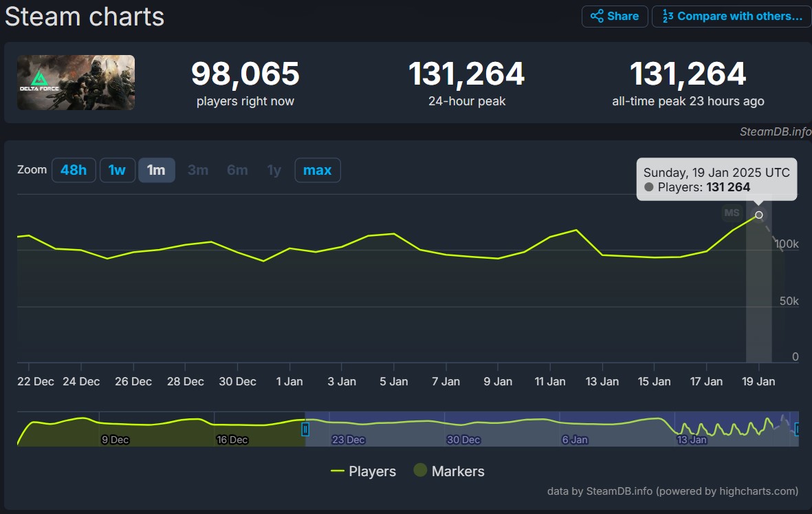Switch zoom to max
812x514 pixels.
(318, 170)
